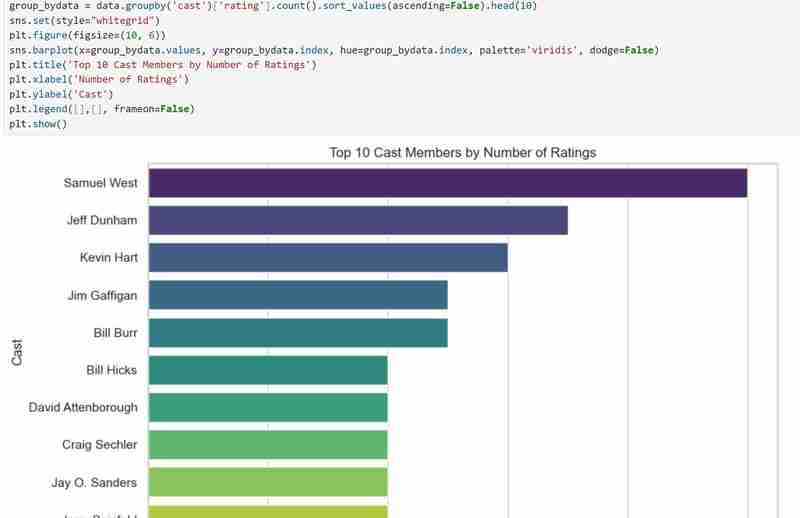Screen dimensions: 800x518
Task: Click the 'Cast' y-axis title
Action: [17, 352]
